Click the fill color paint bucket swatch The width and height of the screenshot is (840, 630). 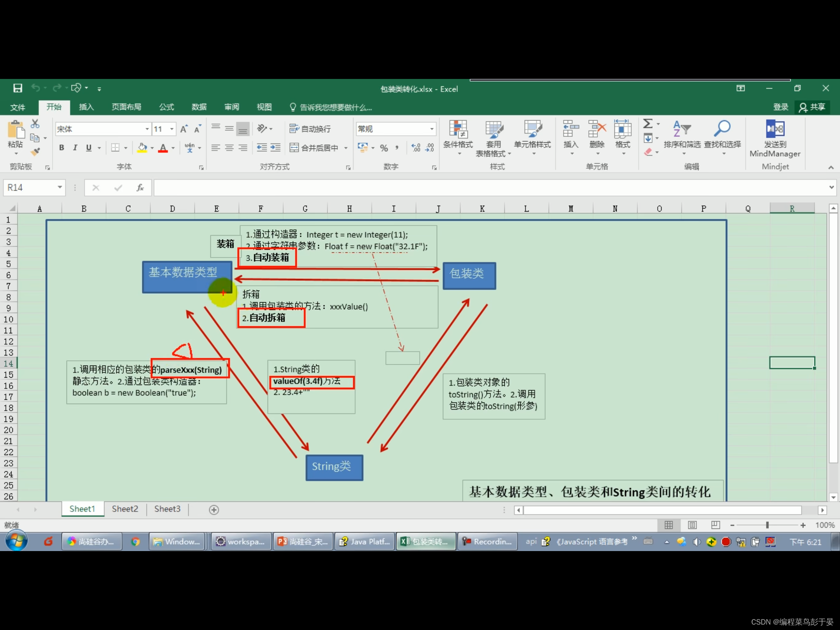[142, 148]
